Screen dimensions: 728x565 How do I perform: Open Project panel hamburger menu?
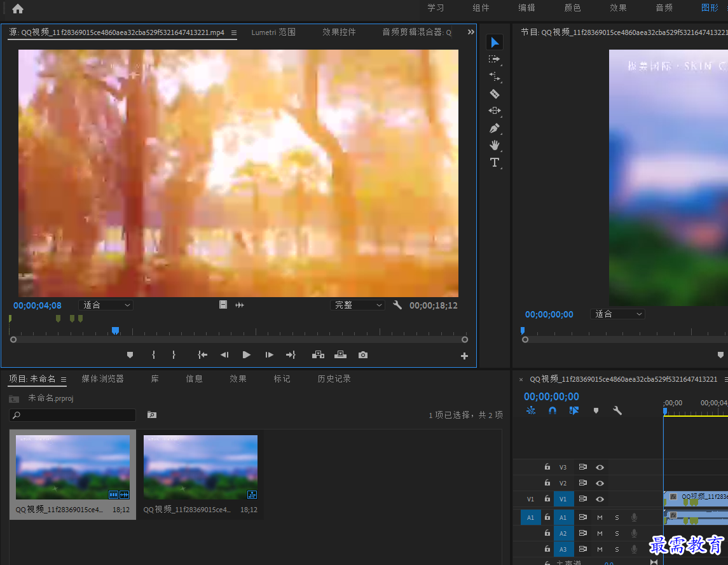64,379
